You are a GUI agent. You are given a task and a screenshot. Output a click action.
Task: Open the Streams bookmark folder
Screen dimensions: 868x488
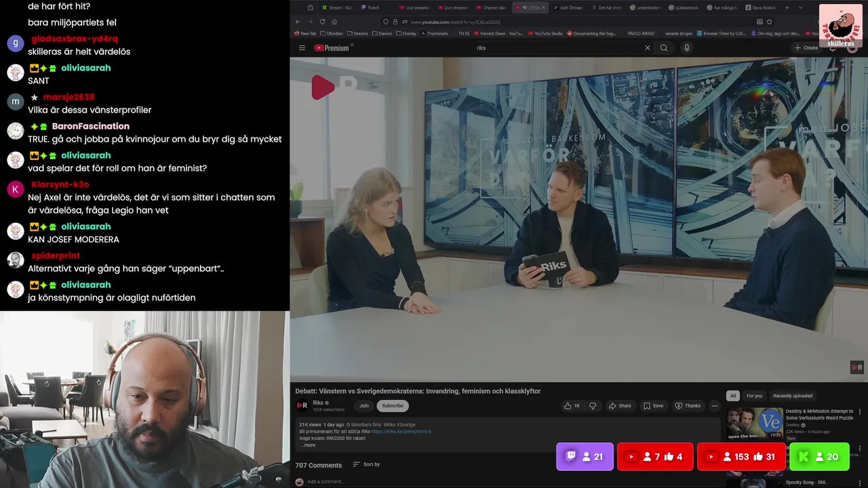357,33
